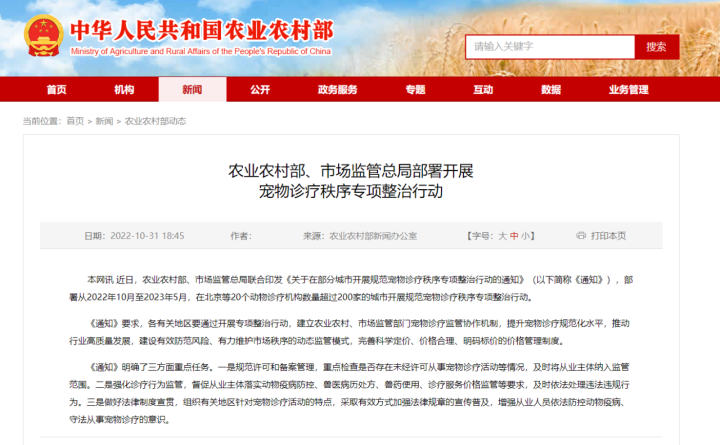Click the English ministry name under the title

[x=201, y=51]
